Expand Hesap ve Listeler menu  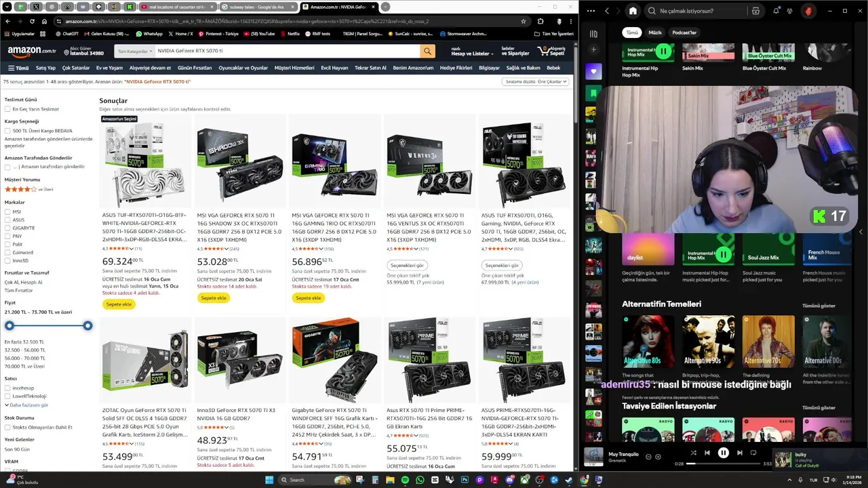[471, 52]
